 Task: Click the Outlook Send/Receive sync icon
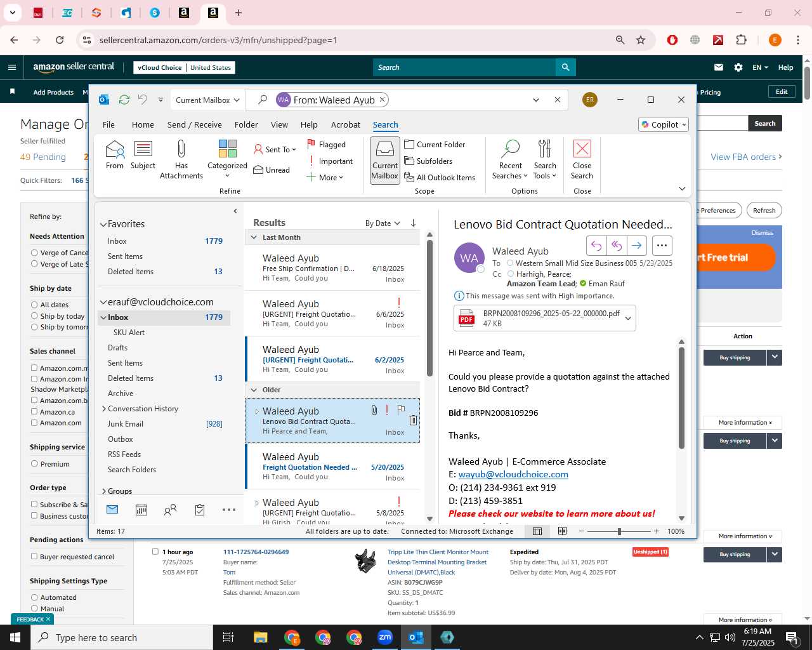[124, 100]
